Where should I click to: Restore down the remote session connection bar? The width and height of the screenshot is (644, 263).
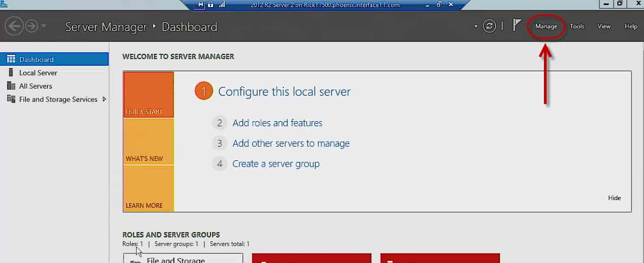pyautogui.click(x=439, y=4)
